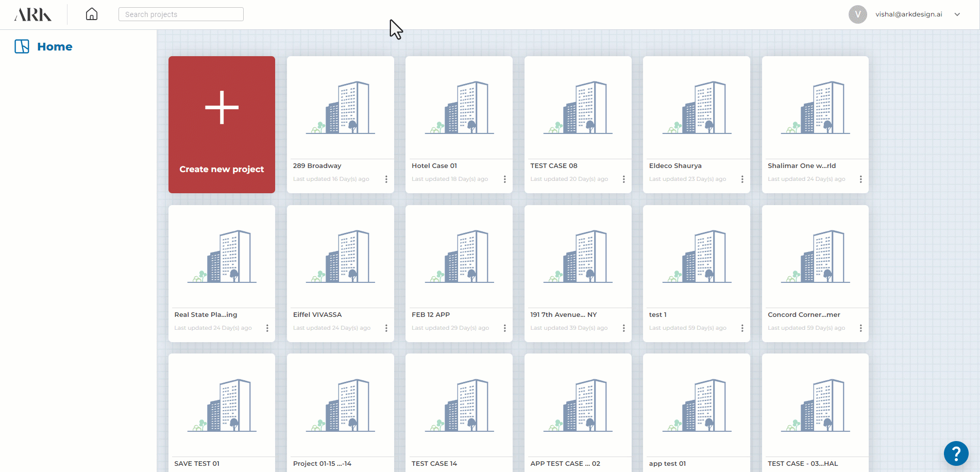Open more options for Concord Corner project

click(x=860, y=328)
